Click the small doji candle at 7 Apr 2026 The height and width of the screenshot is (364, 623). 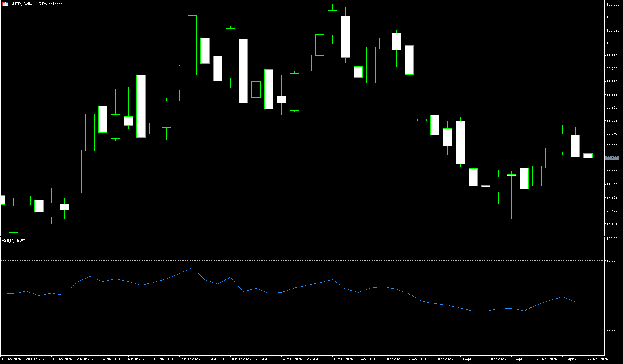click(422, 120)
